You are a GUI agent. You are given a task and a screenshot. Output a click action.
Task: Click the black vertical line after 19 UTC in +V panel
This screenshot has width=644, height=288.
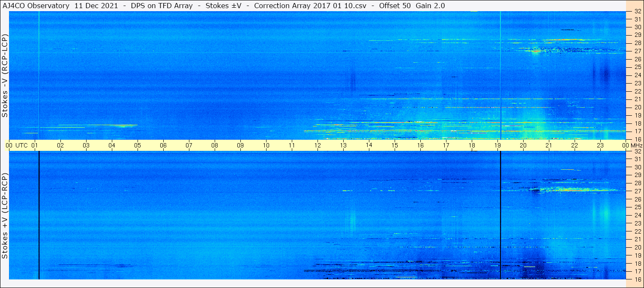pos(500,216)
